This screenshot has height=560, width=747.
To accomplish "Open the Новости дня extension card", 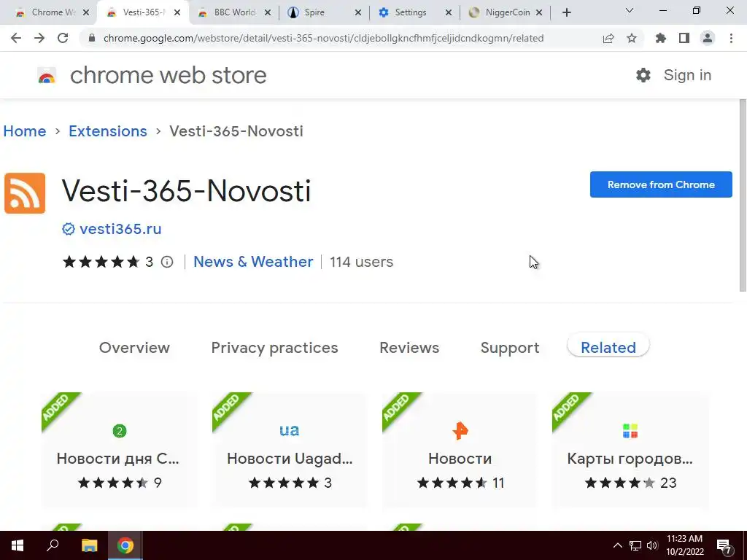I will tap(119, 450).
